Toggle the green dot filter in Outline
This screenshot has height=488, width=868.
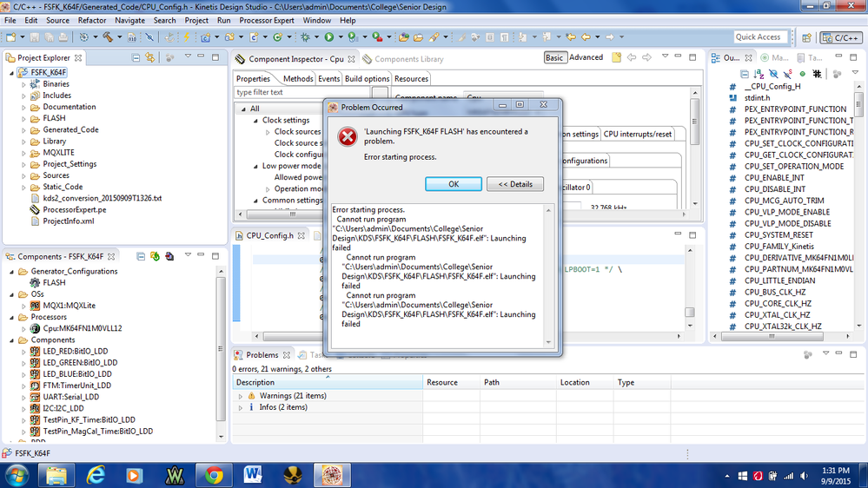click(x=802, y=74)
